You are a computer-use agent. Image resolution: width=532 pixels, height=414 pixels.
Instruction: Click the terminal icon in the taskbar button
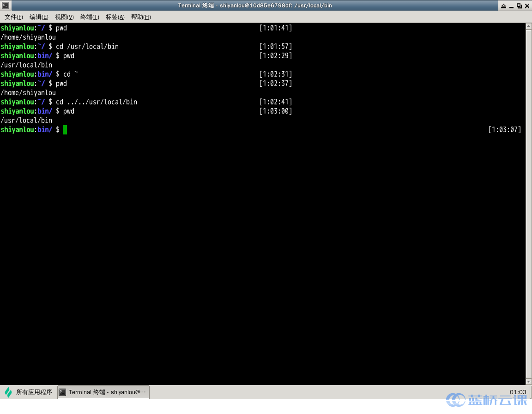click(62, 392)
